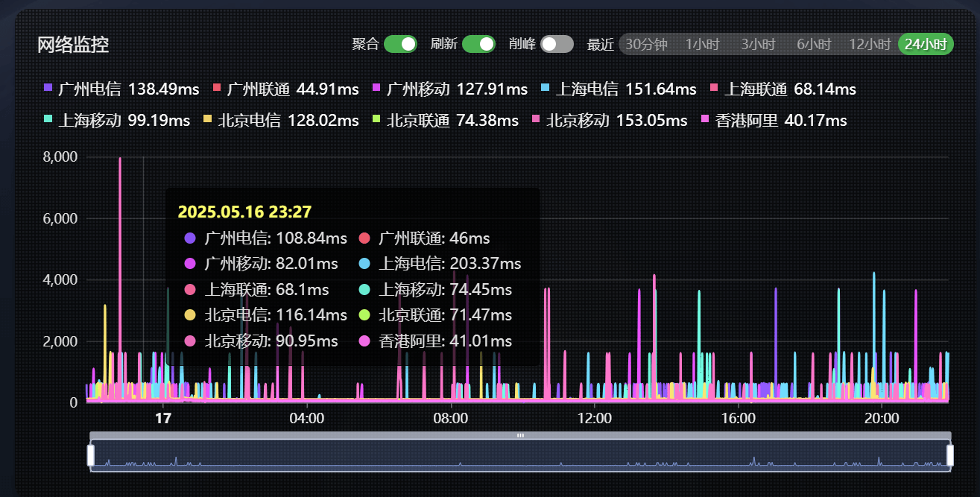Switch to the 30分钟 time range tab
The image size is (980, 497).
point(645,45)
